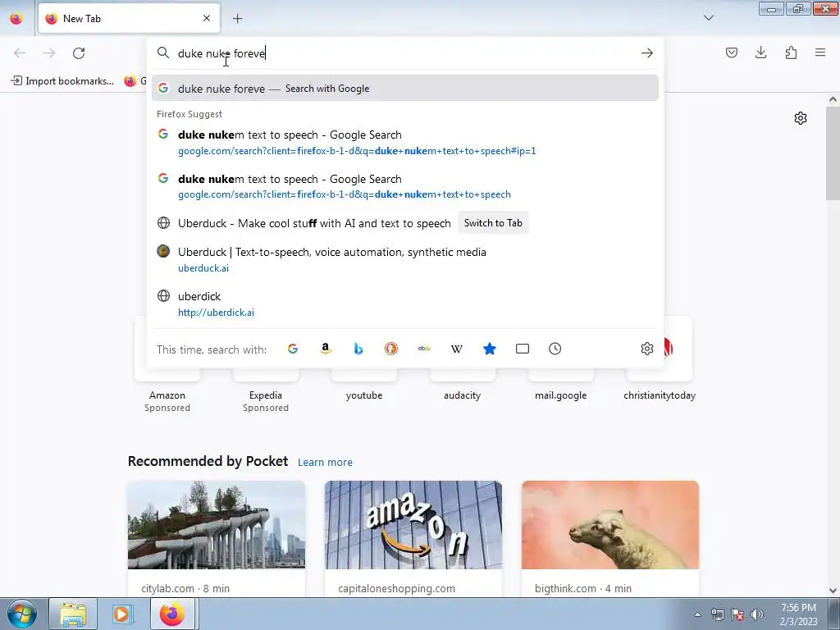840x630 pixels.
Task: Search history using the clock icon
Action: pos(555,349)
